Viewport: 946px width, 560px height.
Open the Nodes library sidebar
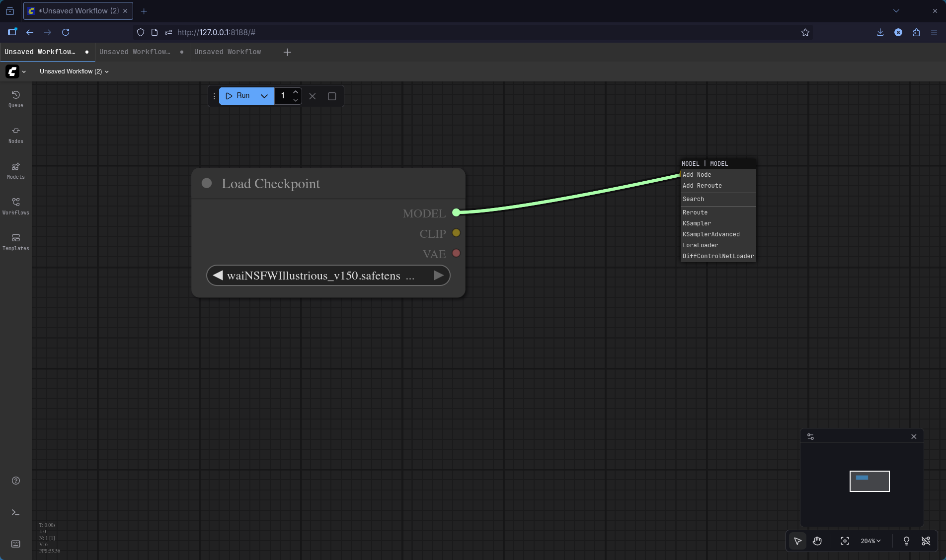[x=15, y=135]
